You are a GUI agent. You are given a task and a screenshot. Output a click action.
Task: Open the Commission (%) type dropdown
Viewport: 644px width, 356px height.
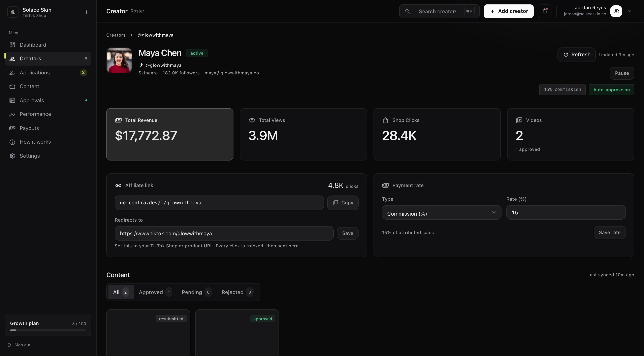(442, 213)
